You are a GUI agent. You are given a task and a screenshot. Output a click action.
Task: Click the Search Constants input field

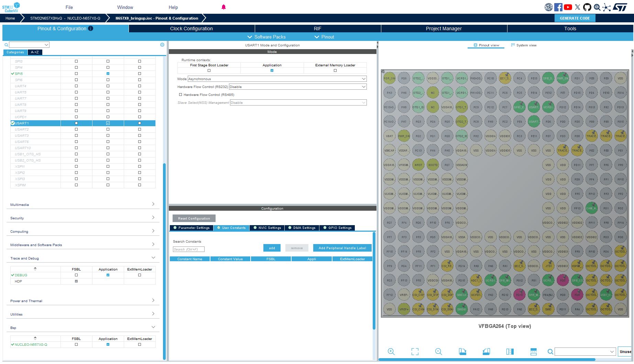pyautogui.click(x=188, y=249)
